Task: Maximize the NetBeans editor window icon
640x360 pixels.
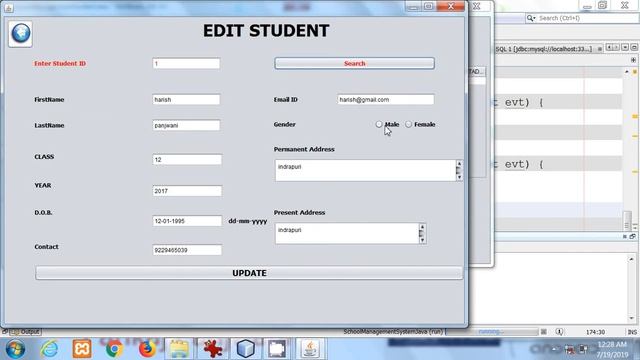Action: point(634,48)
